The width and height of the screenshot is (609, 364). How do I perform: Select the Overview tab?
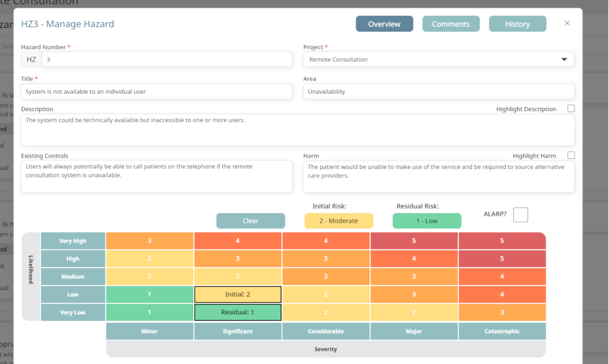[384, 24]
